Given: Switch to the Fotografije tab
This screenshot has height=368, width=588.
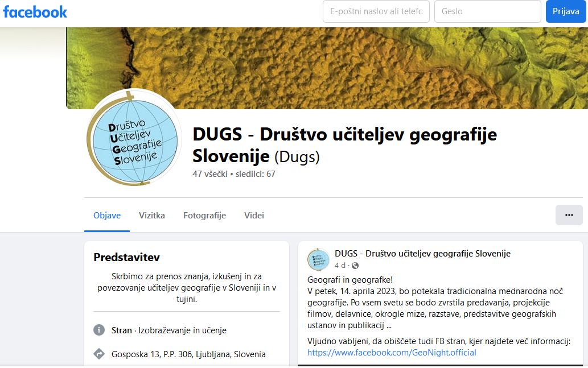Looking at the screenshot, I should (x=205, y=216).
